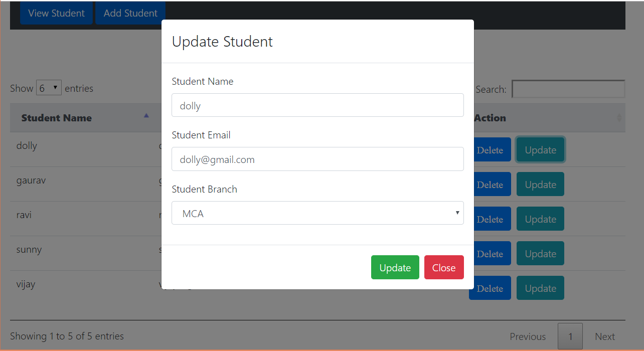Click the sort arrow on Student Name column
Viewport: 644px width, 351px height.
146,115
